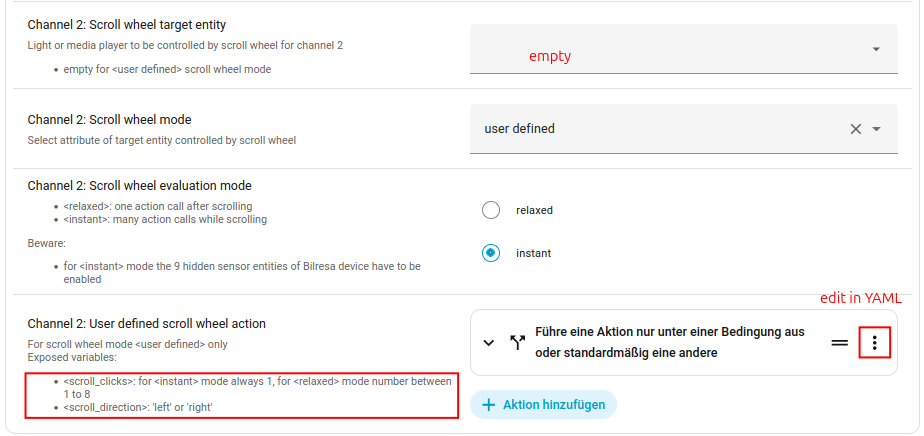Image resolution: width=924 pixels, height=436 pixels.
Task: Select the relaxed evaluation mode radio button
Action: pyautogui.click(x=490, y=210)
